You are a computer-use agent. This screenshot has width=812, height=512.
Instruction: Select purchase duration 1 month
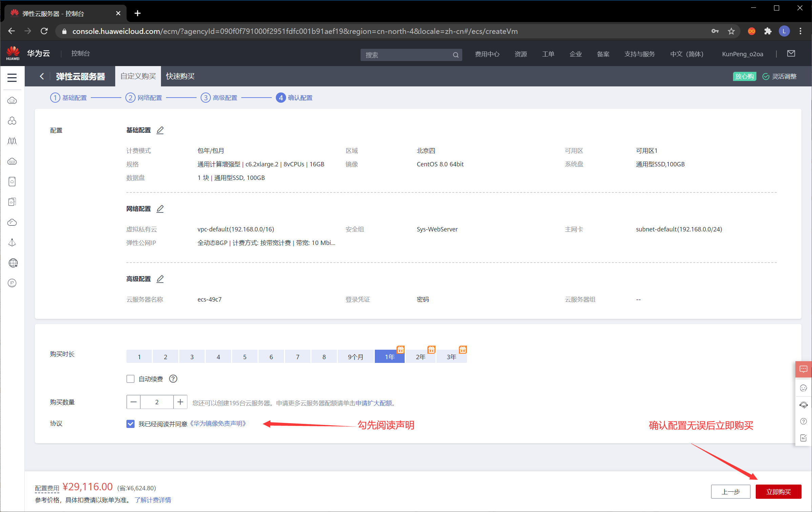click(x=139, y=357)
